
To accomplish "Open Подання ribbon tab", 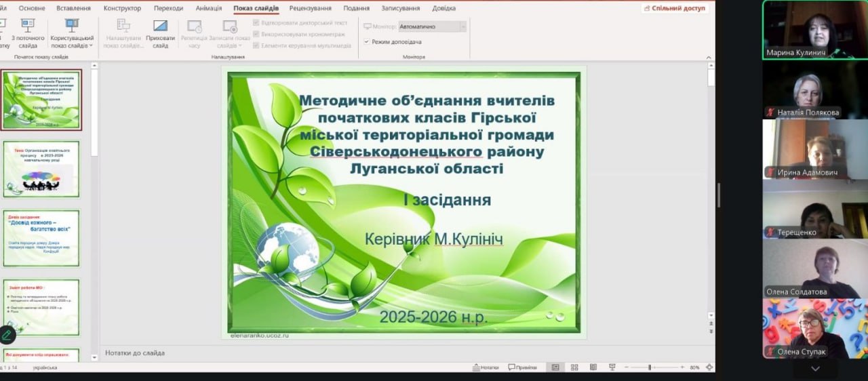I will (357, 8).
